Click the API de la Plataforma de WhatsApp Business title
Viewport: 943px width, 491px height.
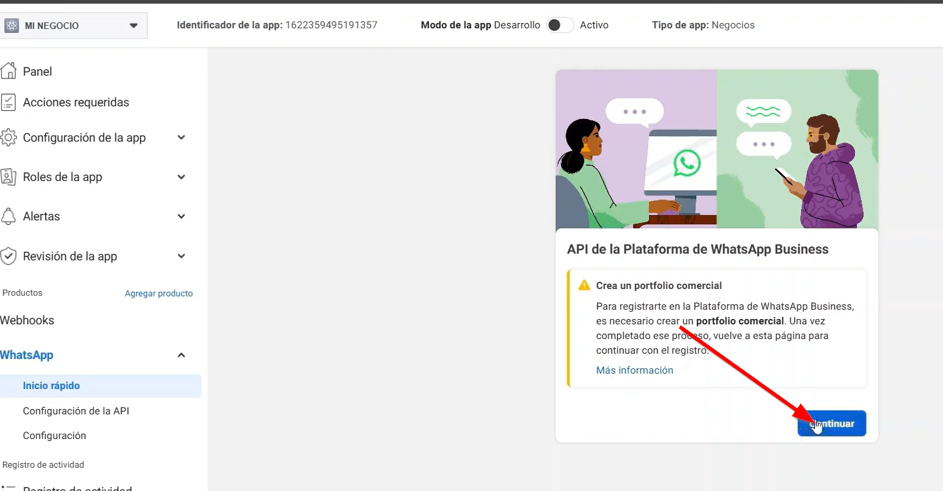click(x=698, y=249)
